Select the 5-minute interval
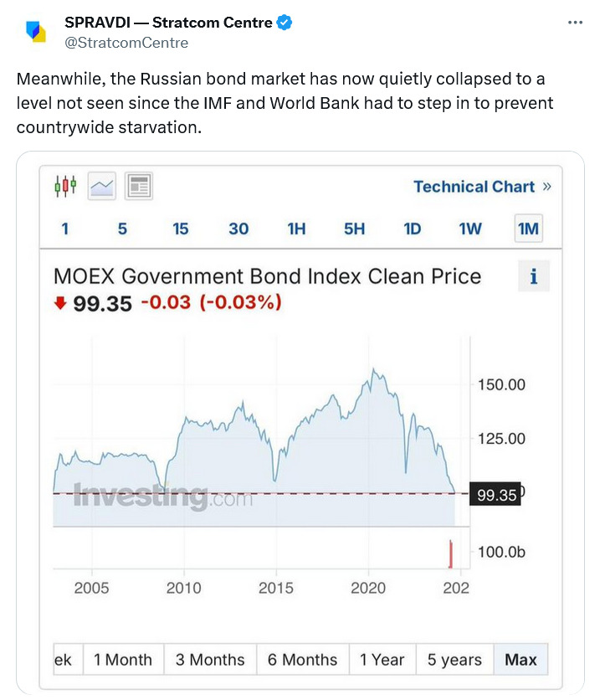The width and height of the screenshot is (600, 700). (122, 229)
